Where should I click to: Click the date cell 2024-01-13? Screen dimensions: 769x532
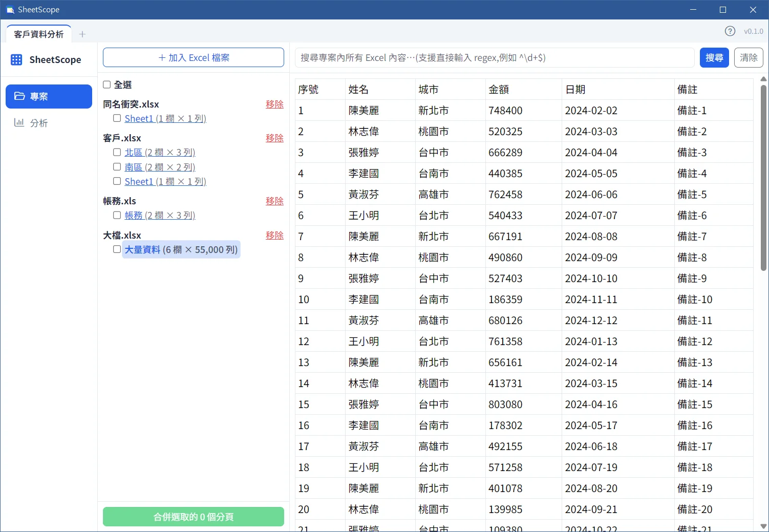(618, 341)
